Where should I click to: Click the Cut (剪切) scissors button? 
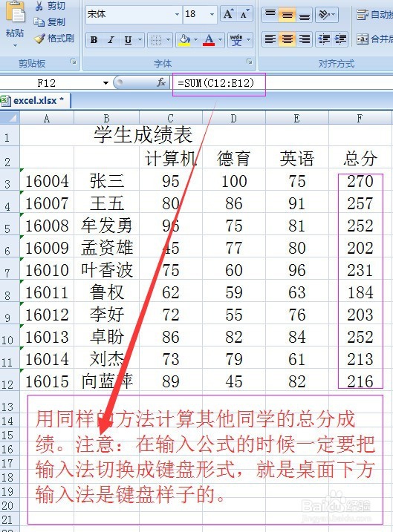[50, 6]
